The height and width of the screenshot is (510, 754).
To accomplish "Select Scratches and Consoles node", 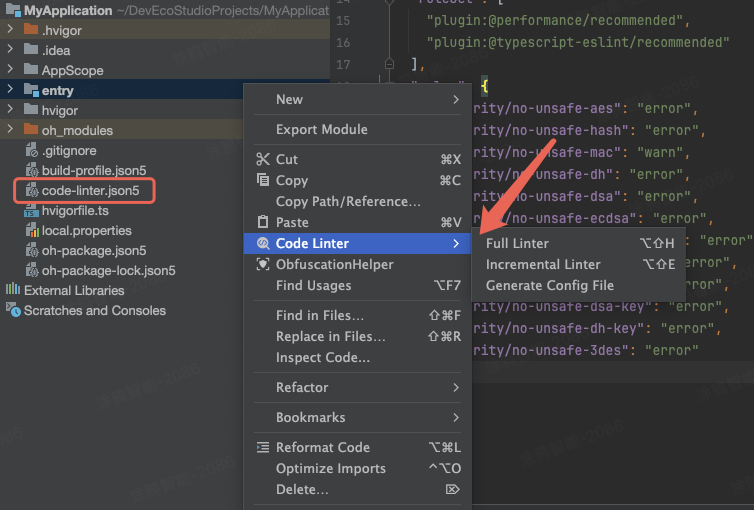I will pos(95,311).
